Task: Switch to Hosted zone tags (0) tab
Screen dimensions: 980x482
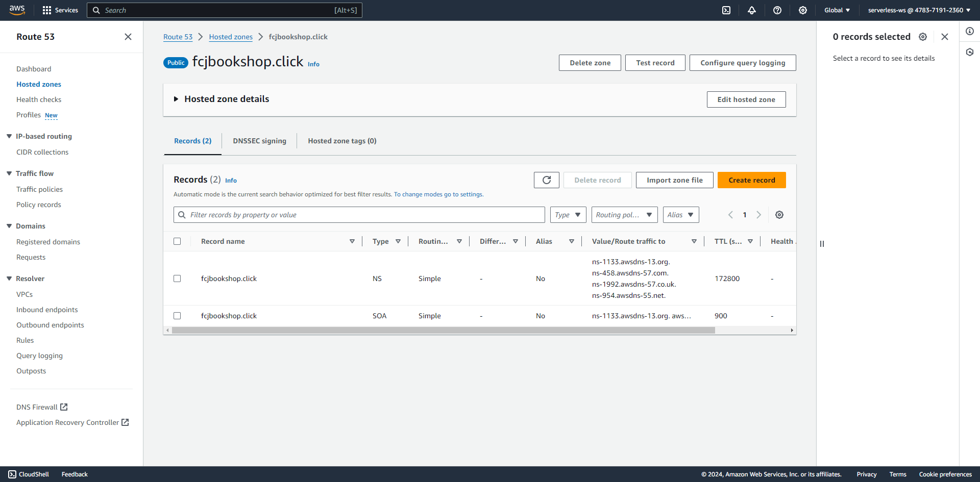Action: [x=342, y=141]
